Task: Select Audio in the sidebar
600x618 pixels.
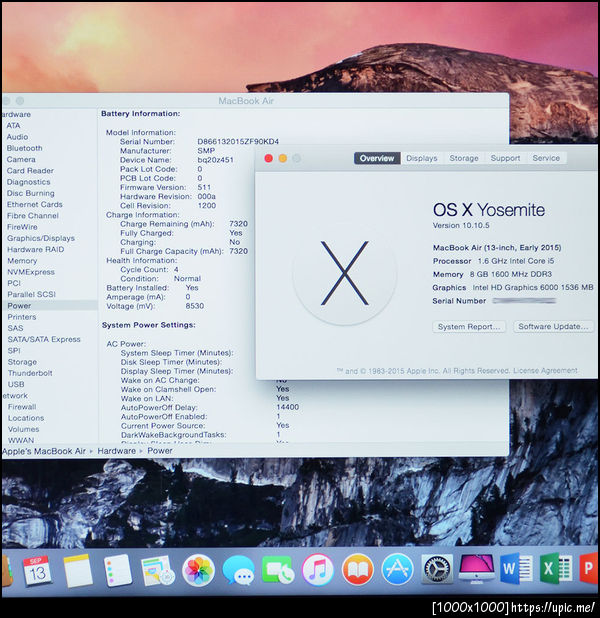Action: coord(17,137)
